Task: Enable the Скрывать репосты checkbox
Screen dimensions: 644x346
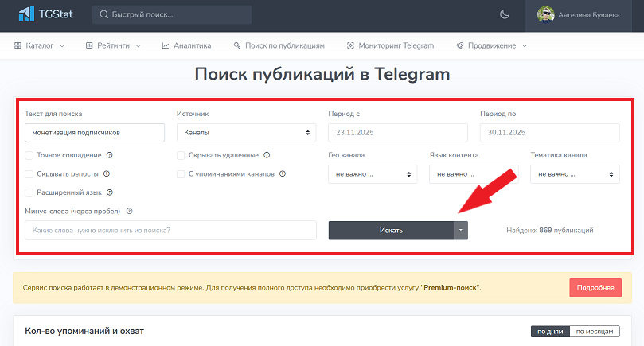Action: click(29, 174)
